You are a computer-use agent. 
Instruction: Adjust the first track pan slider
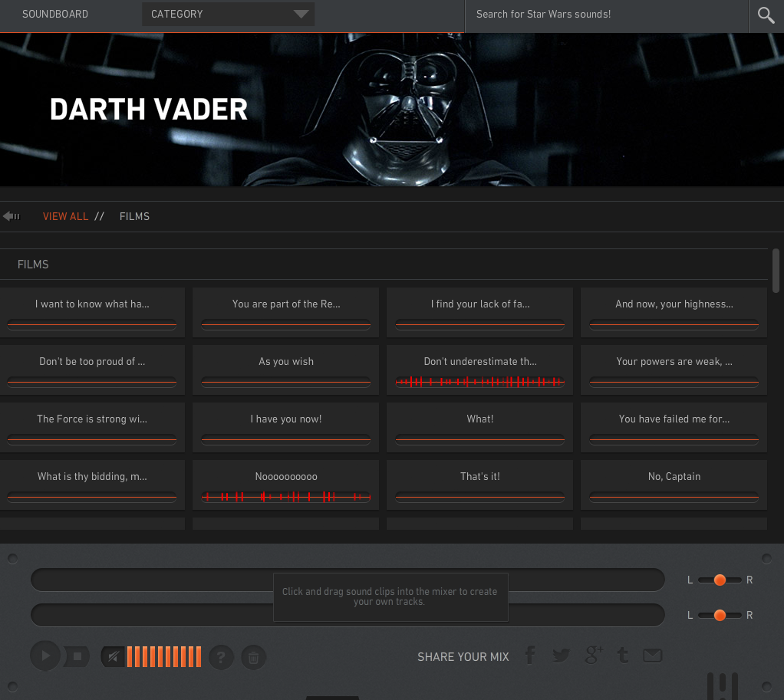pyautogui.click(x=720, y=580)
